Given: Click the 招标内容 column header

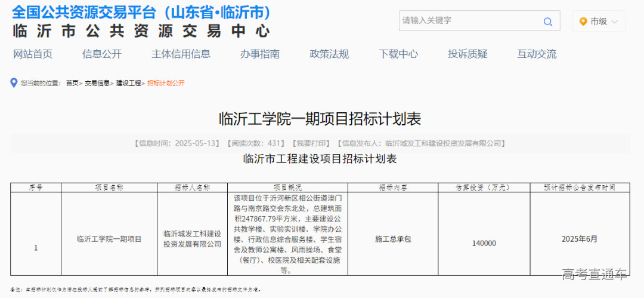Looking at the screenshot, I should (x=393, y=188).
